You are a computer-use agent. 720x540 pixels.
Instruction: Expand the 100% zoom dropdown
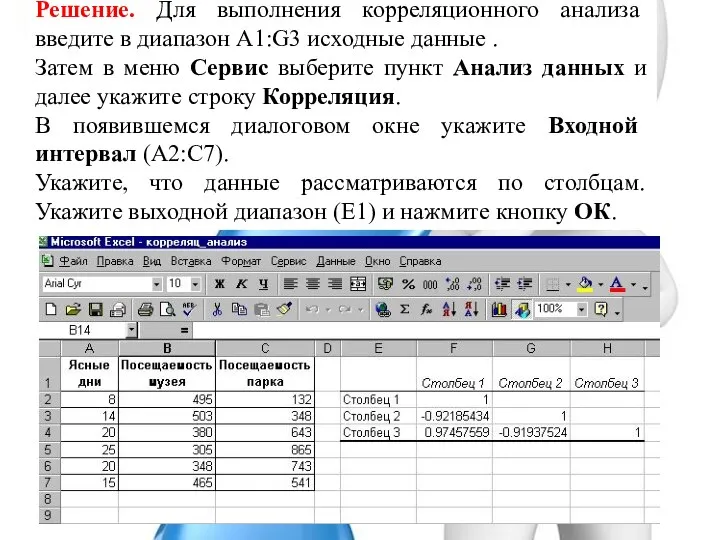[581, 309]
